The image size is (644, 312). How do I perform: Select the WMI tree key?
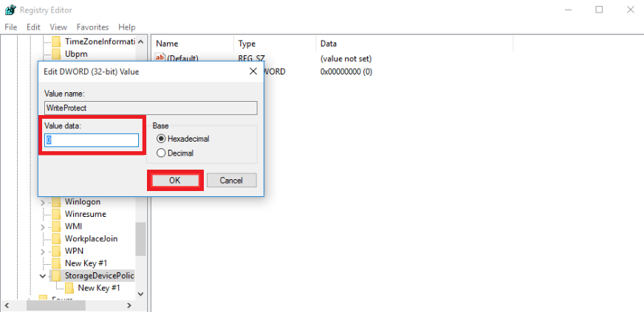point(74,226)
